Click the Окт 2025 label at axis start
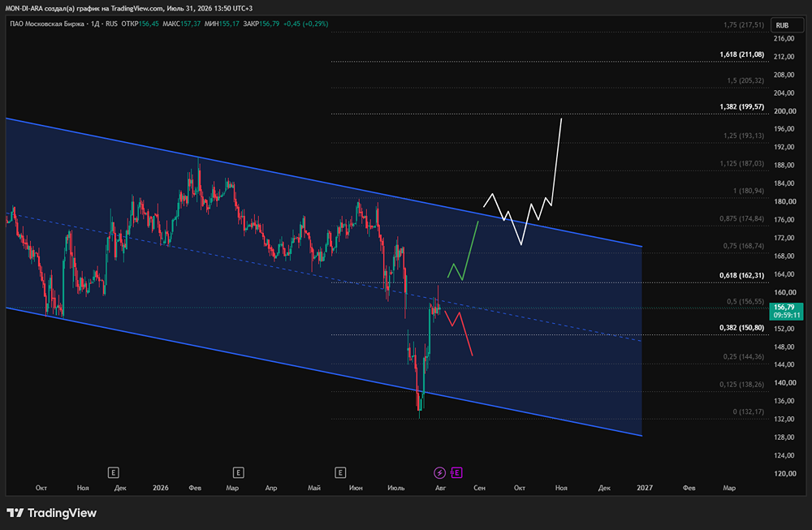The width and height of the screenshot is (812, 530). 41,488
